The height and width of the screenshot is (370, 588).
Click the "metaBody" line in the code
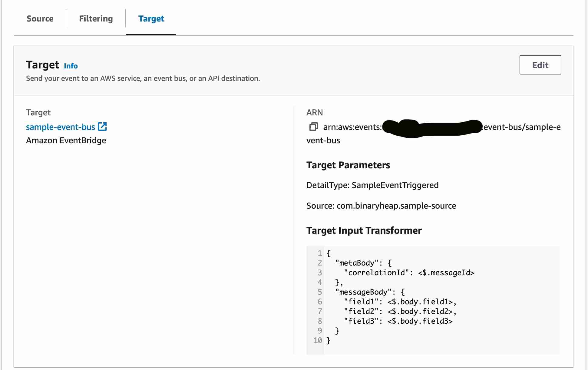(x=363, y=263)
